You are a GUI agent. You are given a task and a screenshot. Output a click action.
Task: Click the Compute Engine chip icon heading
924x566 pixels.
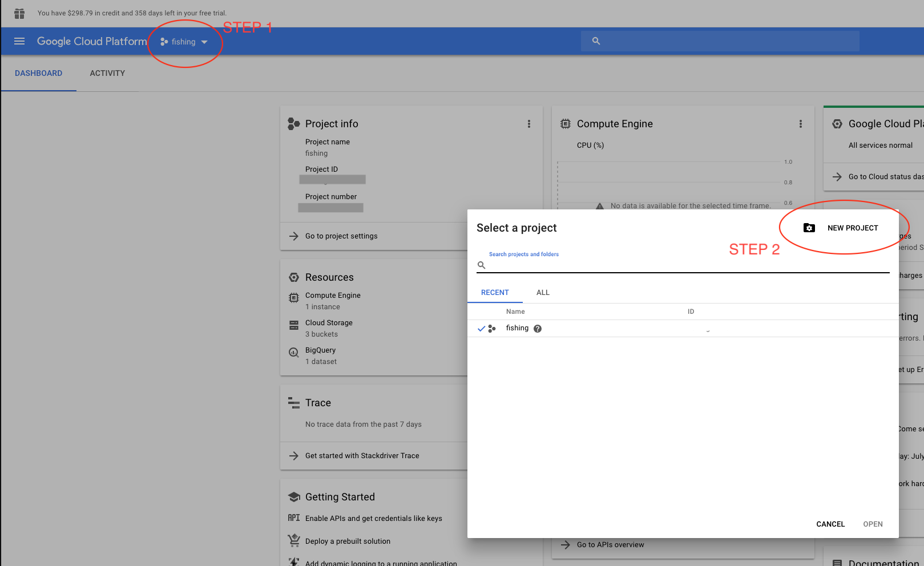566,124
